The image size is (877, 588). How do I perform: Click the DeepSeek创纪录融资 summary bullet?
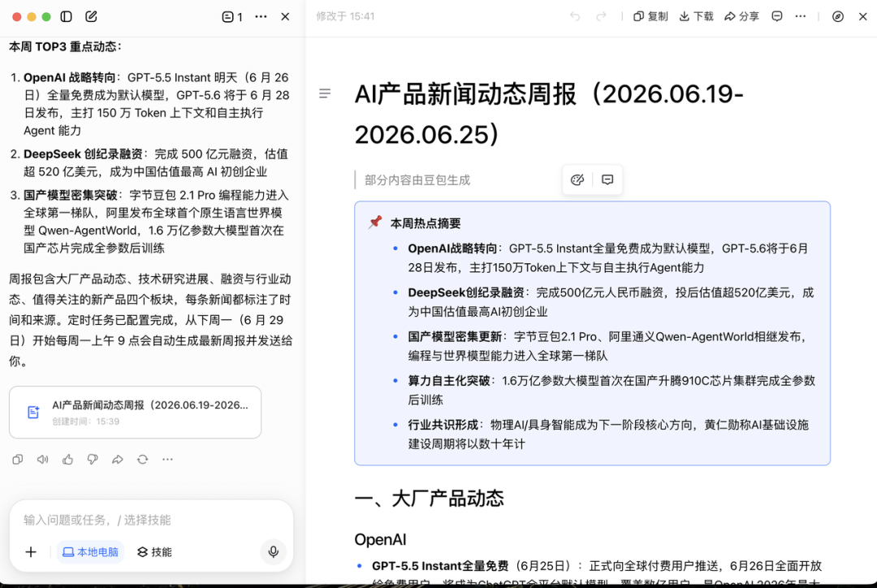[611, 302]
